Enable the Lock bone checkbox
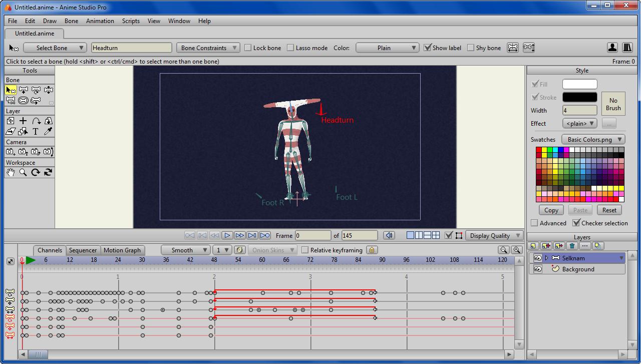Image resolution: width=641 pixels, height=364 pixels. coord(248,48)
